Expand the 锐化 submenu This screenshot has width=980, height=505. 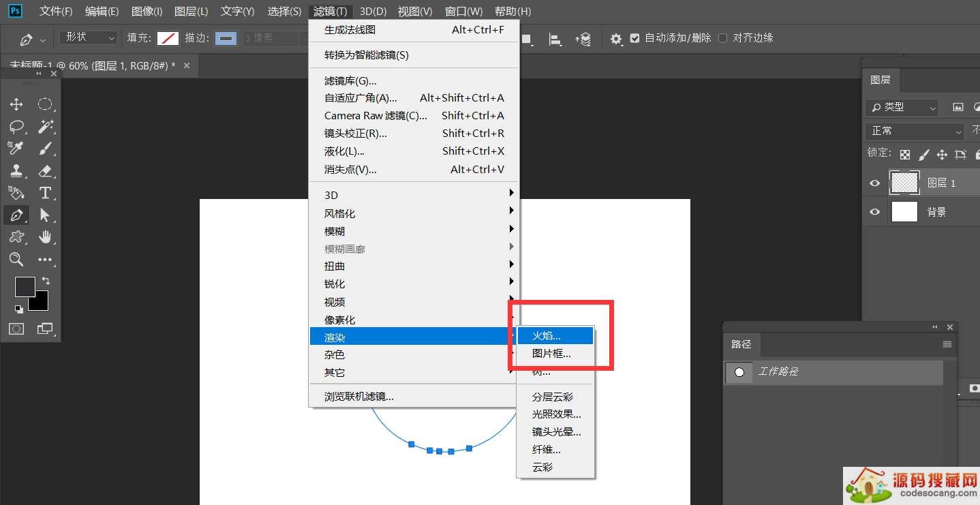tap(414, 284)
